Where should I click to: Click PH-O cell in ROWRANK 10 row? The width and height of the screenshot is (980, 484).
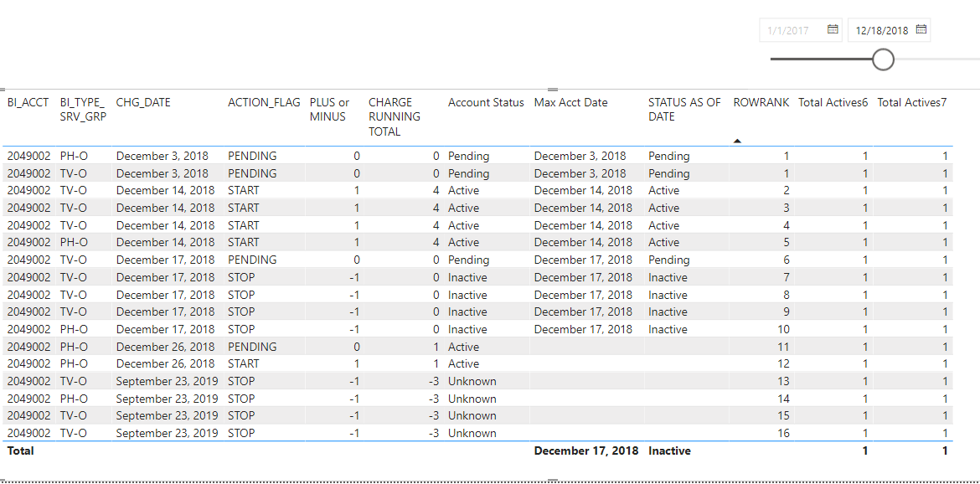[x=74, y=328]
